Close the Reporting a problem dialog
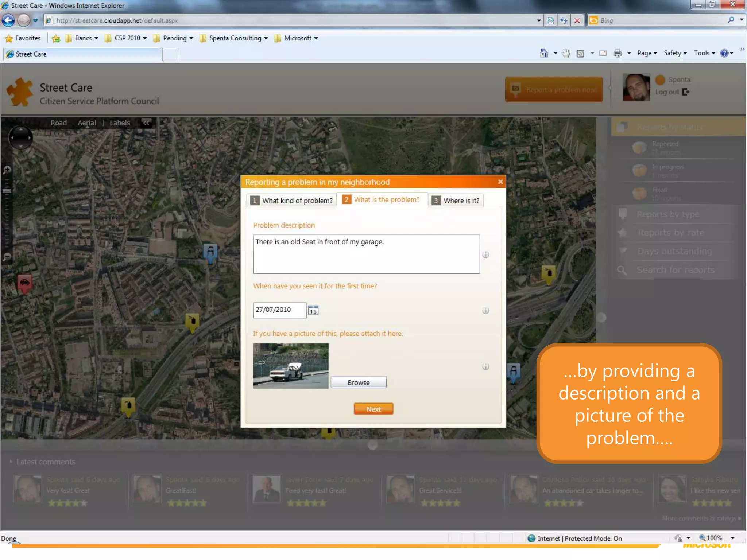 click(500, 182)
